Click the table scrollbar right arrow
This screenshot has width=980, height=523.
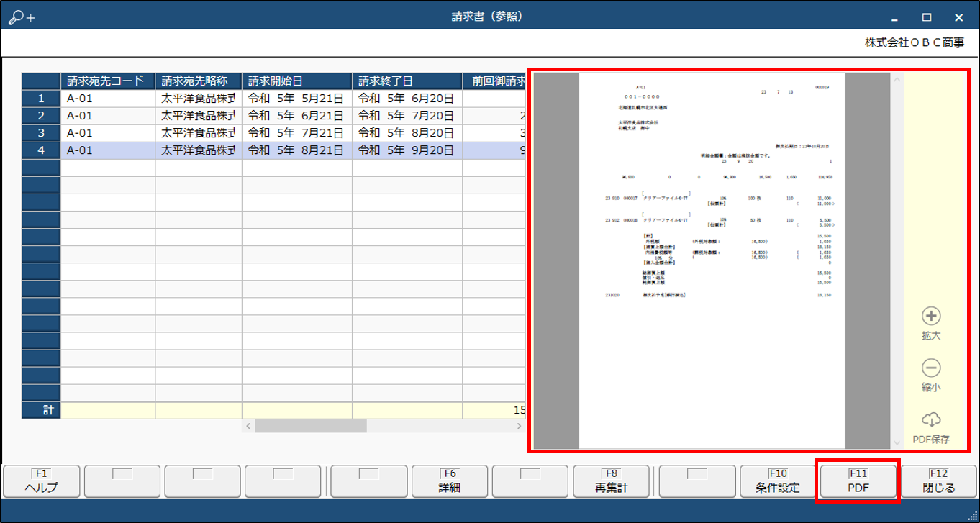point(520,426)
